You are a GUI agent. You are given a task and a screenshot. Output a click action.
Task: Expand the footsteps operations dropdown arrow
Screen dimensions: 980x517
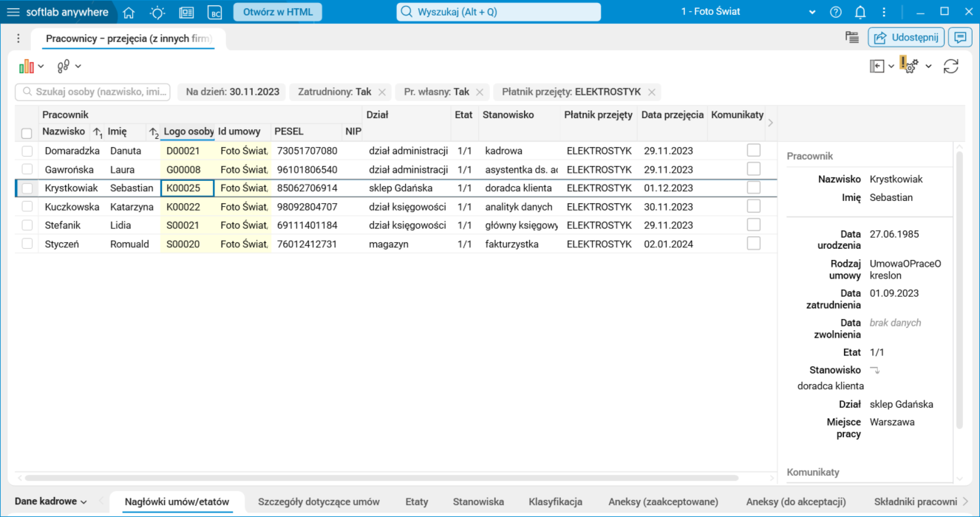tap(78, 66)
